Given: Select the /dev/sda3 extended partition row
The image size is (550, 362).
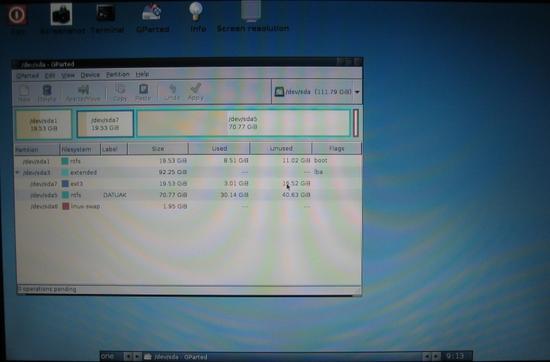Looking at the screenshot, I should coord(188,172).
